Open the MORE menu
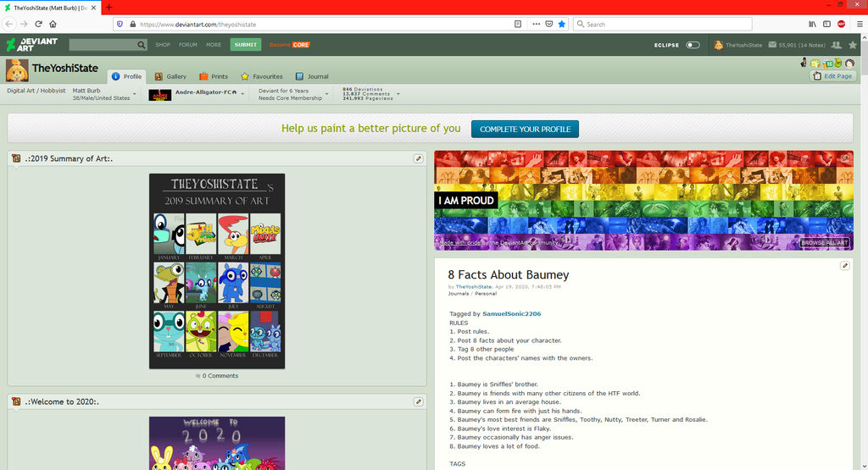 click(214, 45)
